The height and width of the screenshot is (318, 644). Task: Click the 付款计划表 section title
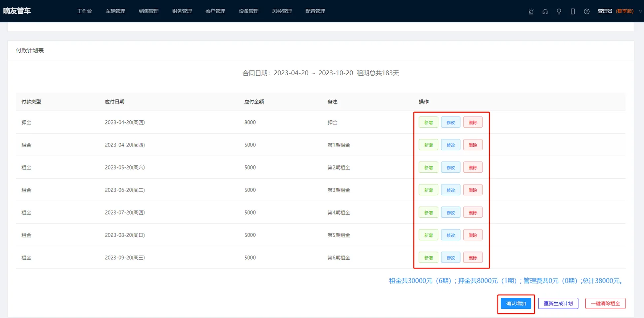[30, 50]
